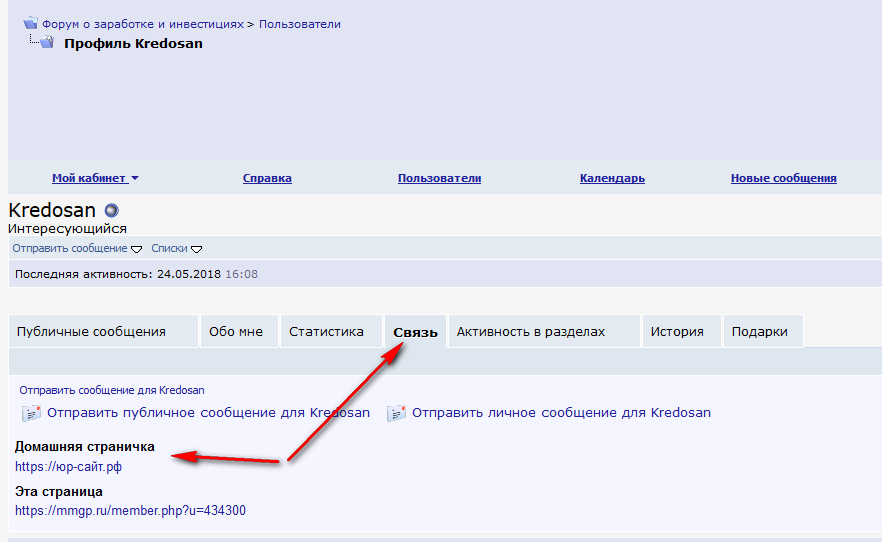Click the Последняя активность date text
The width and height of the screenshot is (882, 542).
click(136, 274)
